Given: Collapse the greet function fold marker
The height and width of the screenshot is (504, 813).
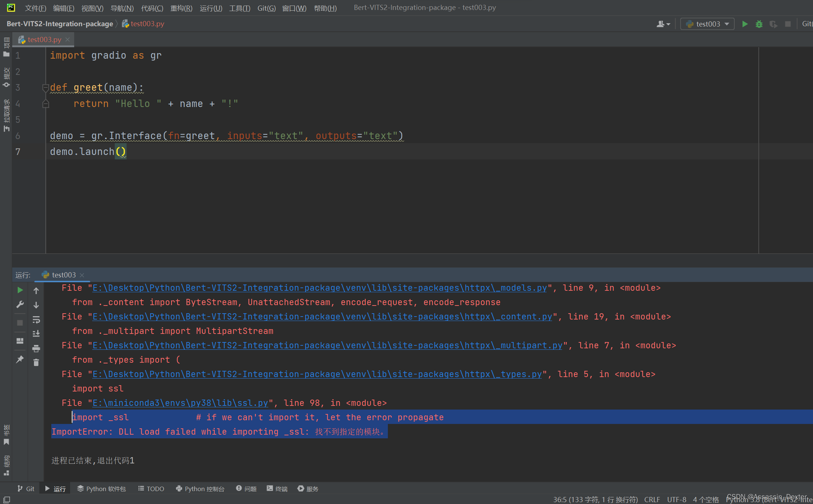Looking at the screenshot, I should pyautogui.click(x=46, y=88).
